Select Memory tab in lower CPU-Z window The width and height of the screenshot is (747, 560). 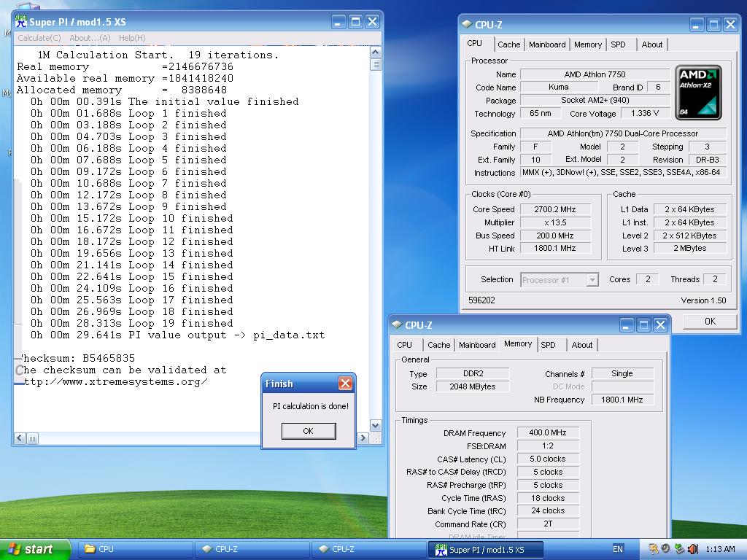(518, 344)
